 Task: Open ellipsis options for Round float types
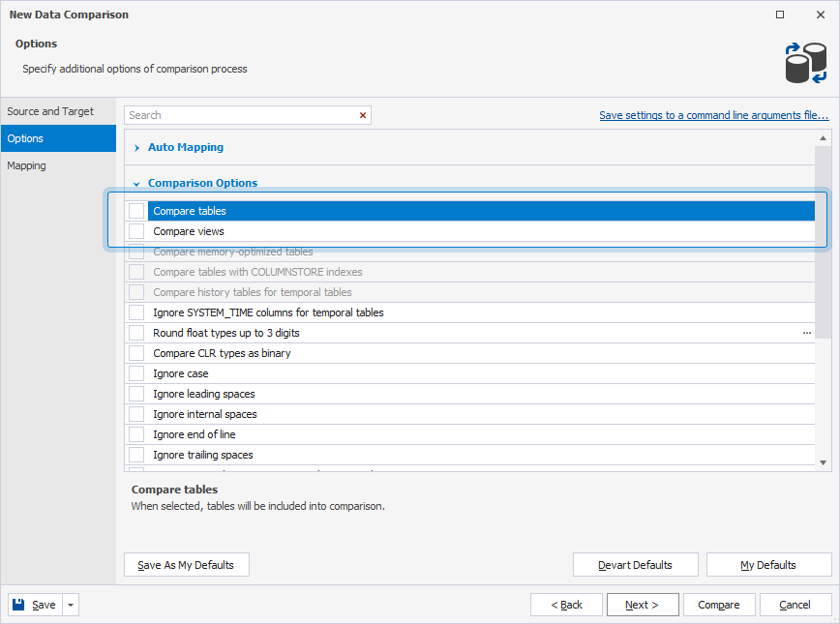point(807,333)
